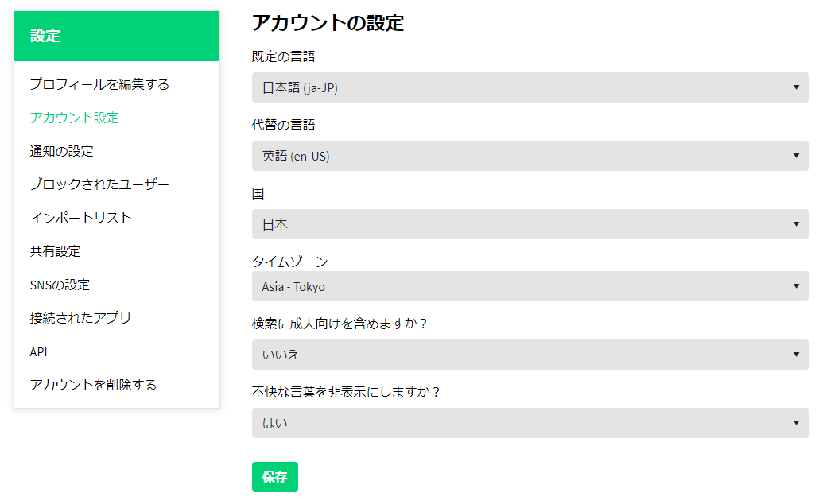Click the API sidebar link
819x504 pixels.
(39, 351)
